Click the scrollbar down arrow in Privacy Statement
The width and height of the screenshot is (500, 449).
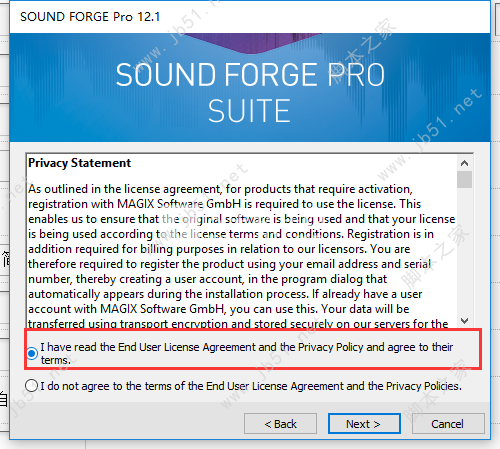coord(464,321)
